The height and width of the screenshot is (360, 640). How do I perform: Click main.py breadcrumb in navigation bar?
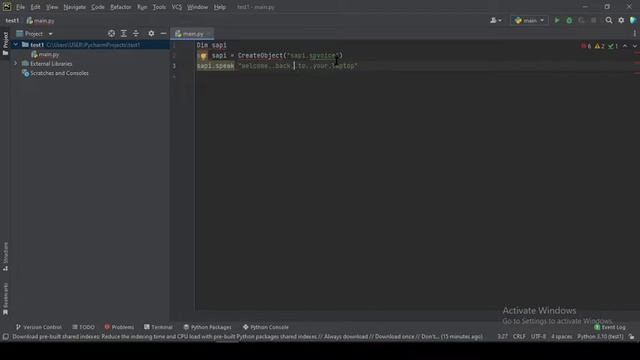[x=40, y=20]
